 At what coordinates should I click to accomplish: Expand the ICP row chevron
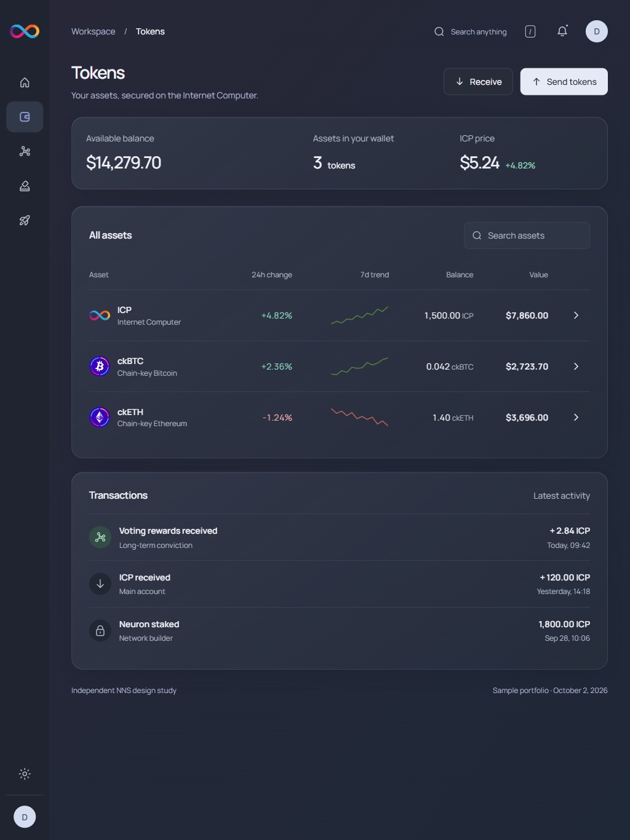[576, 315]
